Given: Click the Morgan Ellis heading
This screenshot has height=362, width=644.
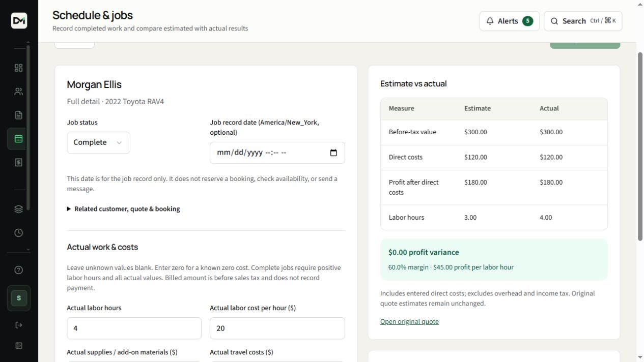Looking at the screenshot, I should click(x=94, y=84).
